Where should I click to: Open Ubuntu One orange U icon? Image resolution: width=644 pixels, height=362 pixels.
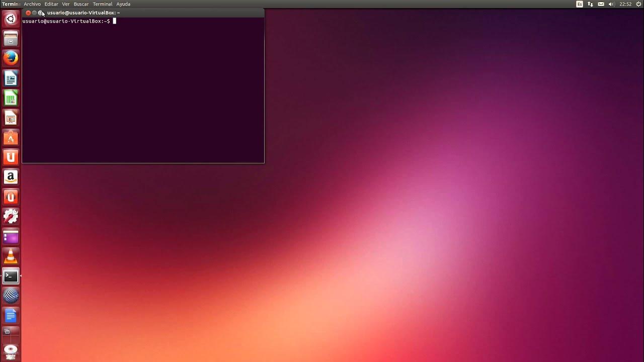11,157
